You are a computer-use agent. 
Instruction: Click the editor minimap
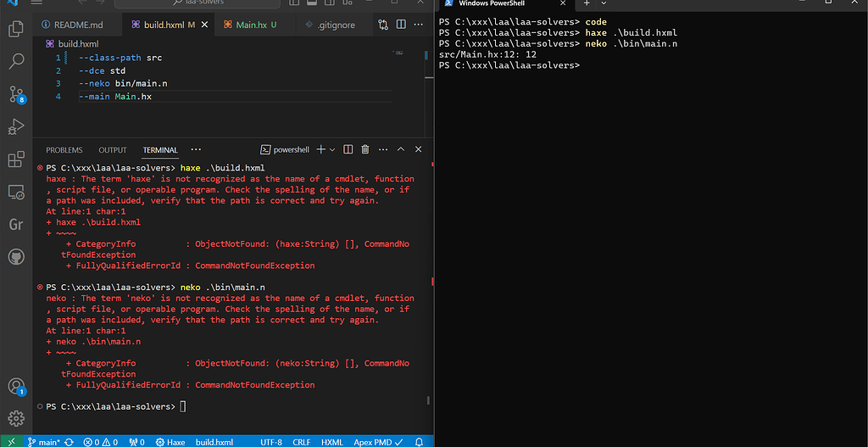point(398,53)
